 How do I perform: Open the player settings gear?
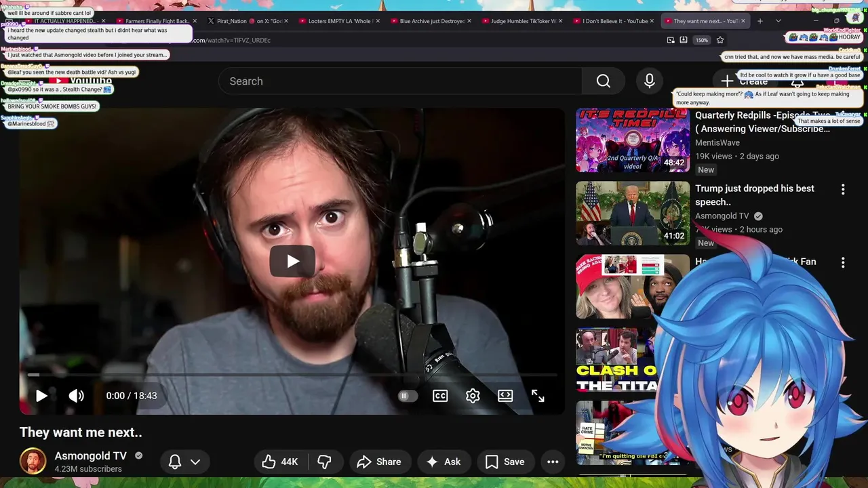tap(473, 396)
